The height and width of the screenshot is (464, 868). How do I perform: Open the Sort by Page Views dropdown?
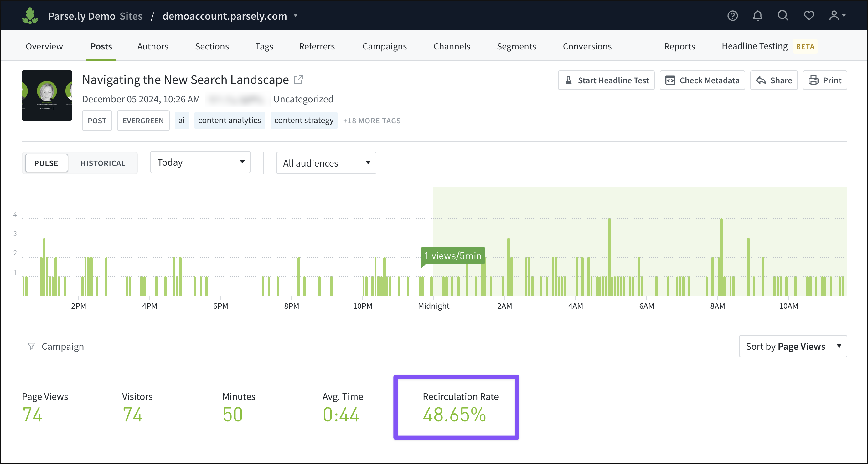click(x=793, y=346)
